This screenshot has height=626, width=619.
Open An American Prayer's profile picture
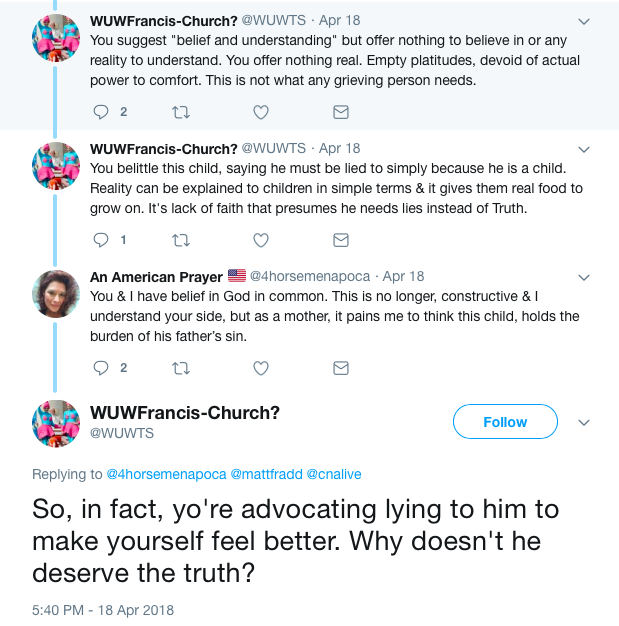point(56,295)
